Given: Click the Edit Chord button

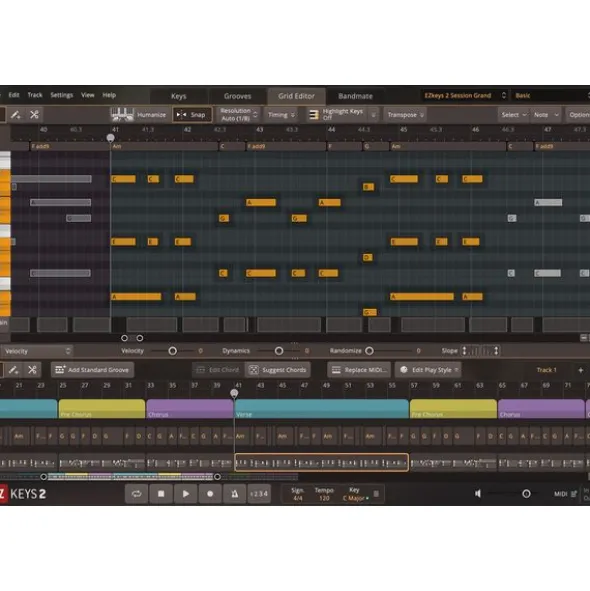Looking at the screenshot, I should (218, 370).
